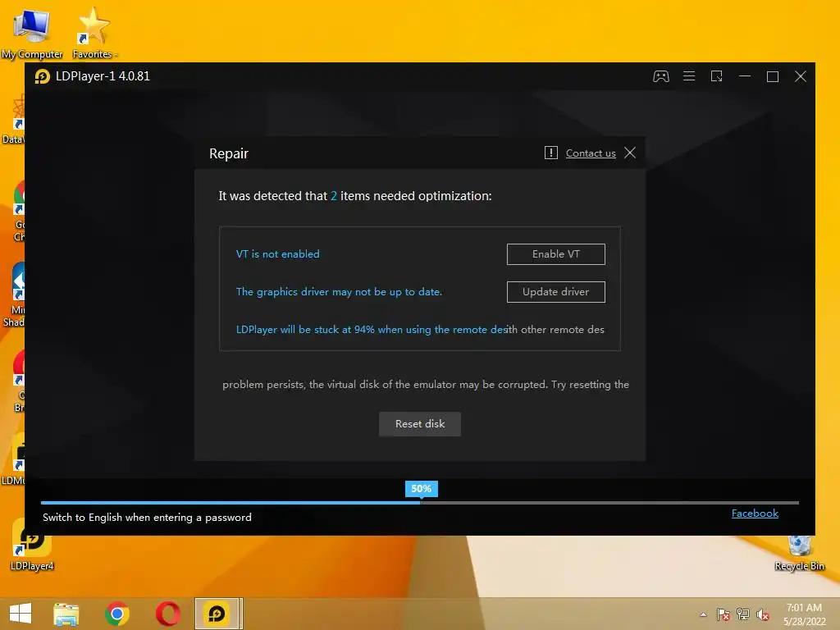This screenshot has width=840, height=630.
Task: Click the 50% loading progress marker
Action: (421, 489)
